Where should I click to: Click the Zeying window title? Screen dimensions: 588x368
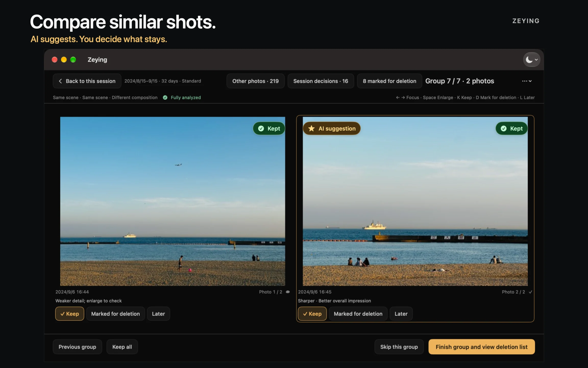point(97,60)
